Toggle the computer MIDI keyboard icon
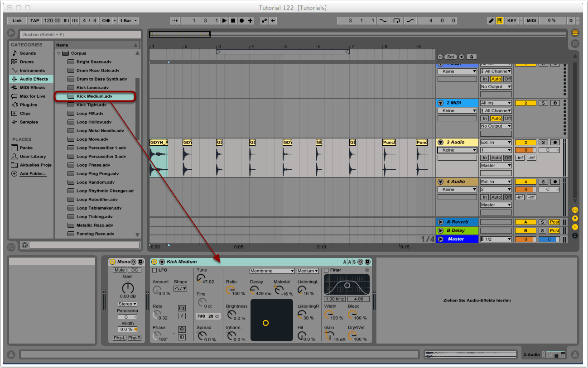 pyautogui.click(x=500, y=21)
